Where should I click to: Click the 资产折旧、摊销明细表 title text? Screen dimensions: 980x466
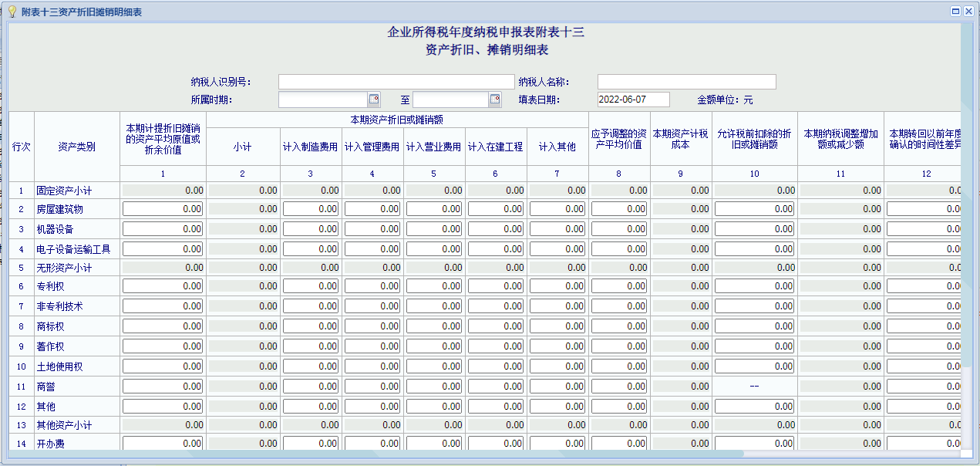[487, 49]
